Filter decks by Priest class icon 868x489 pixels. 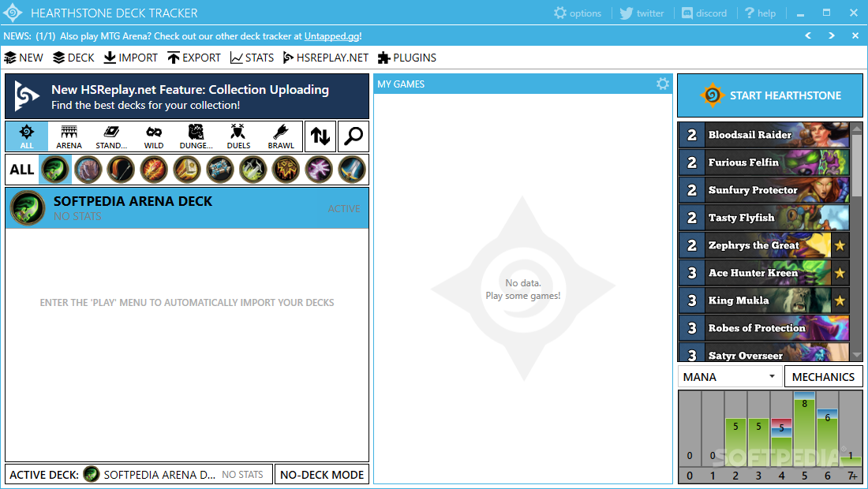[x=220, y=170]
